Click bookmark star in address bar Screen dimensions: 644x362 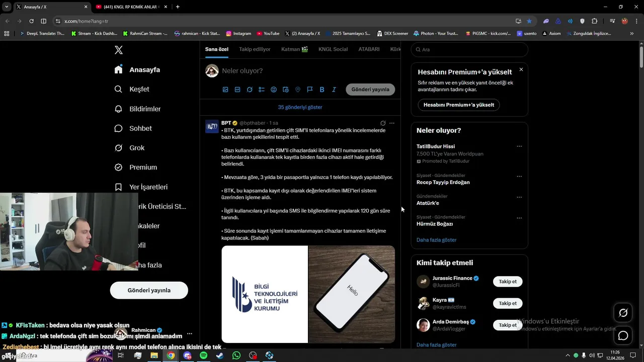coord(529,21)
